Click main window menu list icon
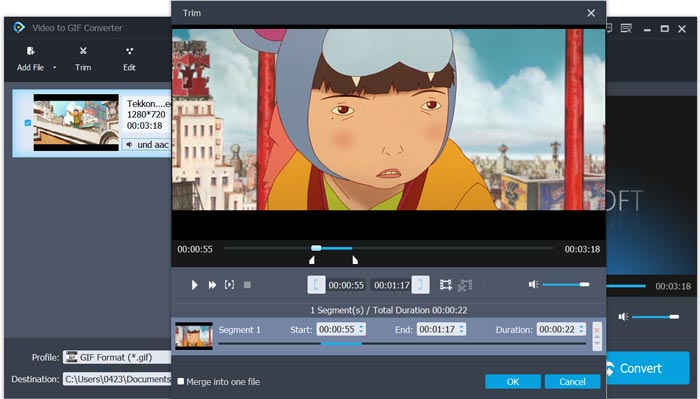The height and width of the screenshot is (399, 700). 626,29
